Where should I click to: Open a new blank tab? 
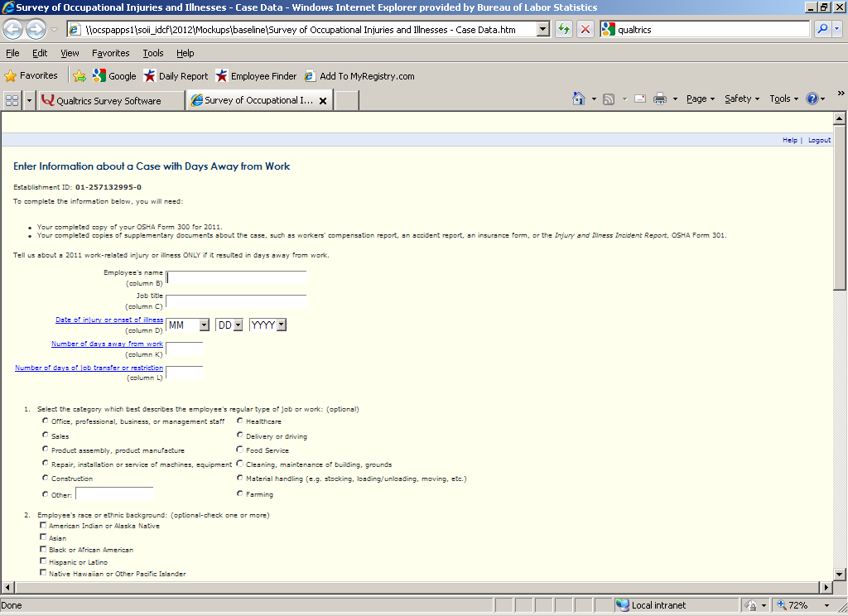click(347, 101)
